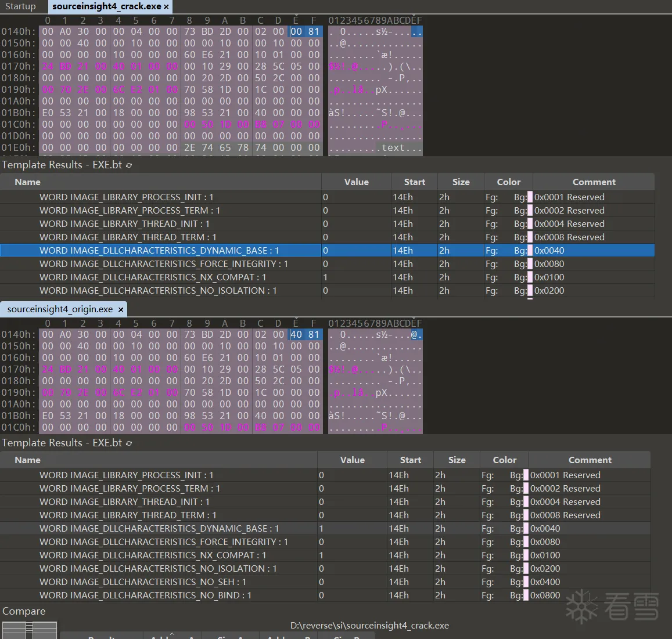Image resolution: width=672 pixels, height=639 pixels.
Task: Click Bg swatch of DYNAMIC_BASE row in crack.exe
Action: pos(530,251)
